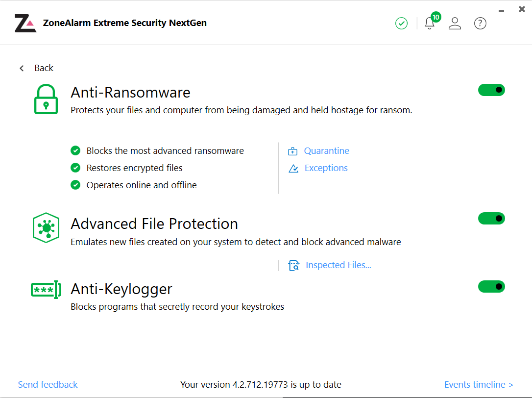Click the help question mark icon
The width and height of the screenshot is (532, 398).
tap(480, 23)
